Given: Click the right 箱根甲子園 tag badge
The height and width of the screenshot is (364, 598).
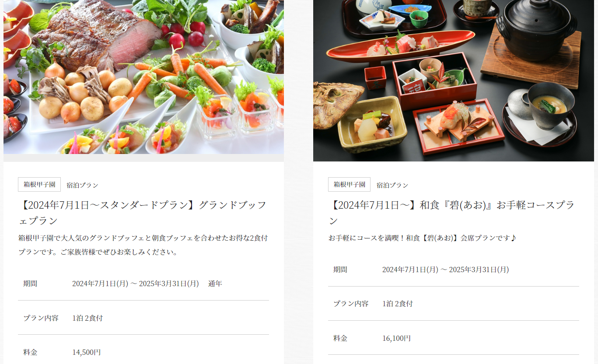Looking at the screenshot, I should (x=349, y=185).
